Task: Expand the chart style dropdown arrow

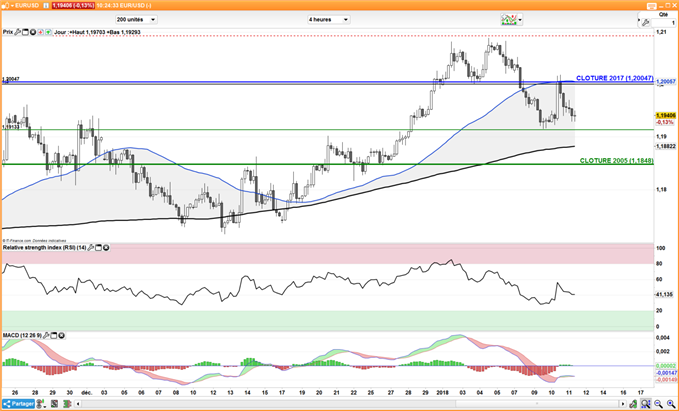Action: point(520,19)
